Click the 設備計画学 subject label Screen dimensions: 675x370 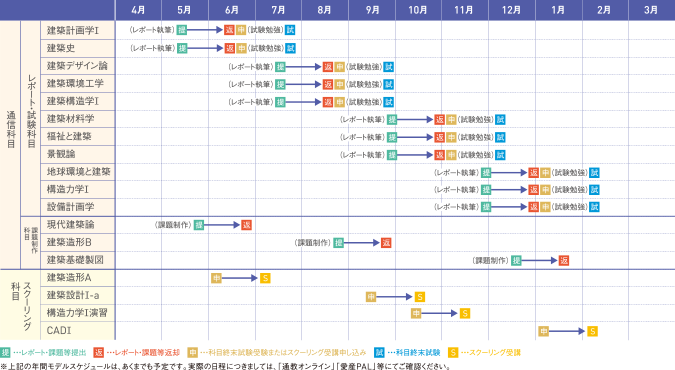(70, 207)
